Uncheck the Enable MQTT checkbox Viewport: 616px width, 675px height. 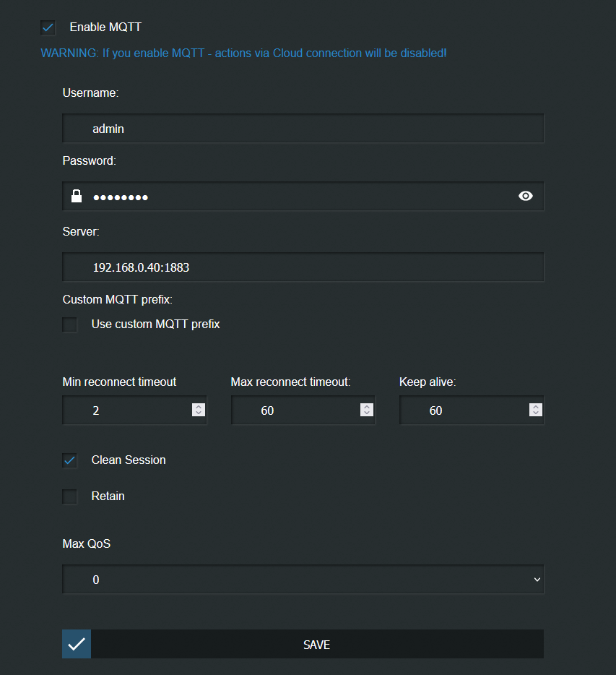coord(48,27)
